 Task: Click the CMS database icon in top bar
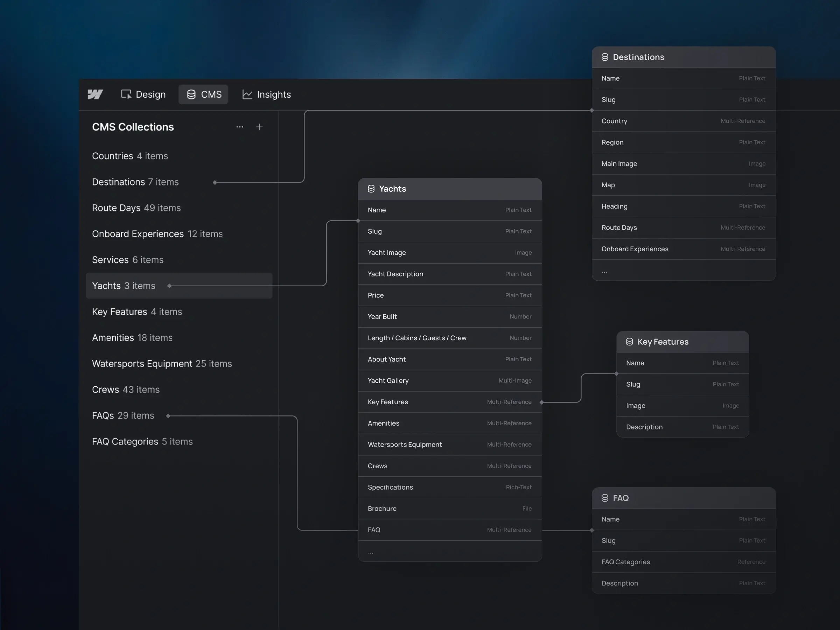tap(191, 94)
